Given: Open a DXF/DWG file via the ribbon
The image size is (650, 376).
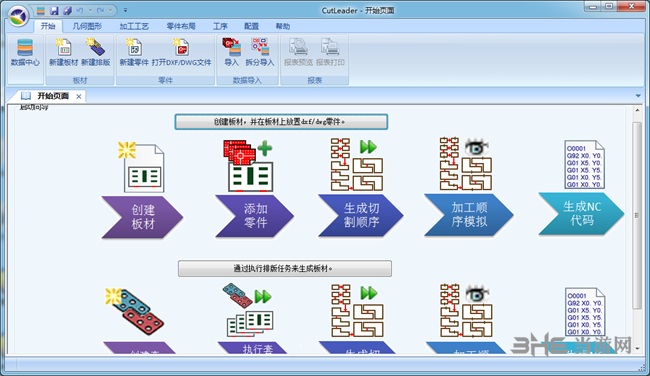Looking at the screenshot, I should pos(181,53).
